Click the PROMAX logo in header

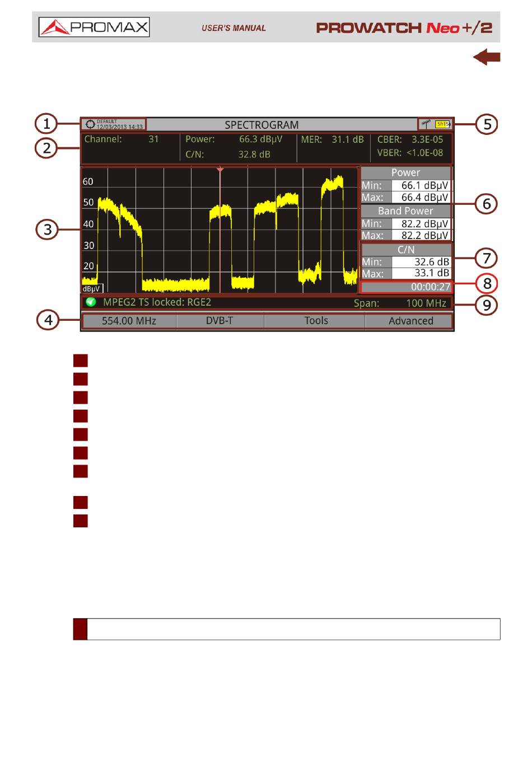coord(94,27)
